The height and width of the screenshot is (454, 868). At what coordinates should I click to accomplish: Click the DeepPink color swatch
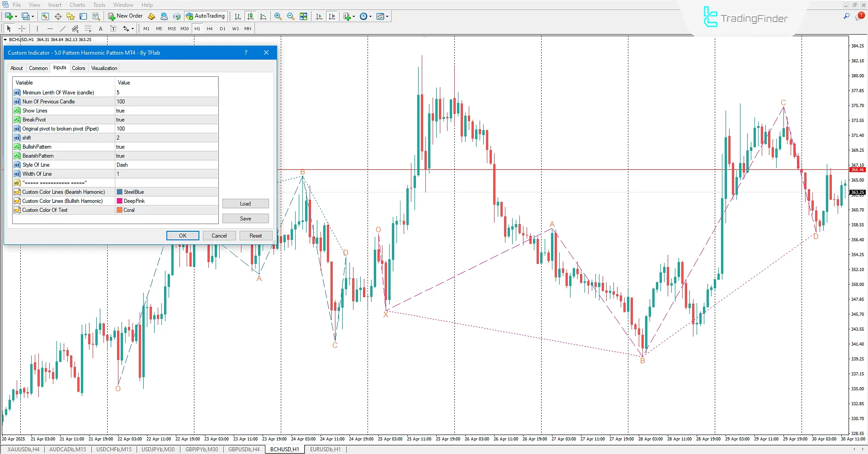pos(119,201)
